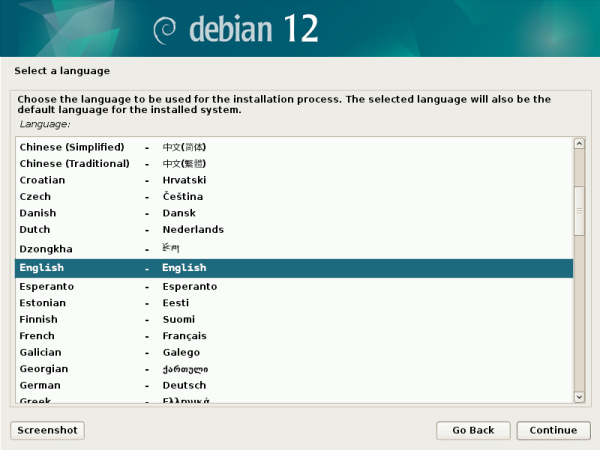Select Galician - Galego
Viewport: 600px width, 450px height.
coord(294,352)
